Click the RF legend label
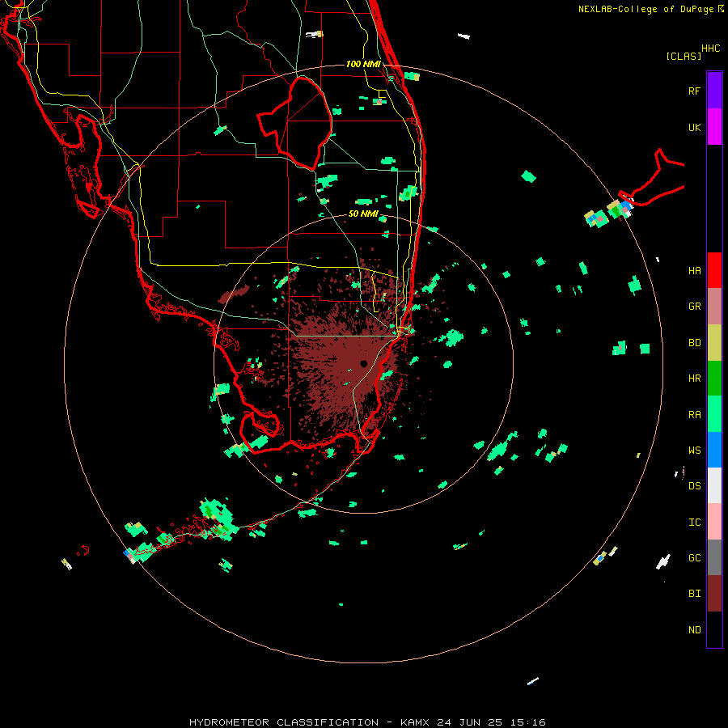This screenshot has height=728, width=728. click(694, 91)
